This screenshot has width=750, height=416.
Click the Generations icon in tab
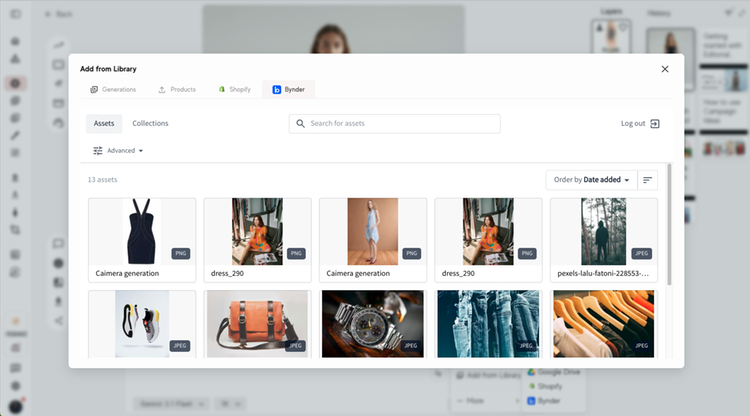(94, 89)
